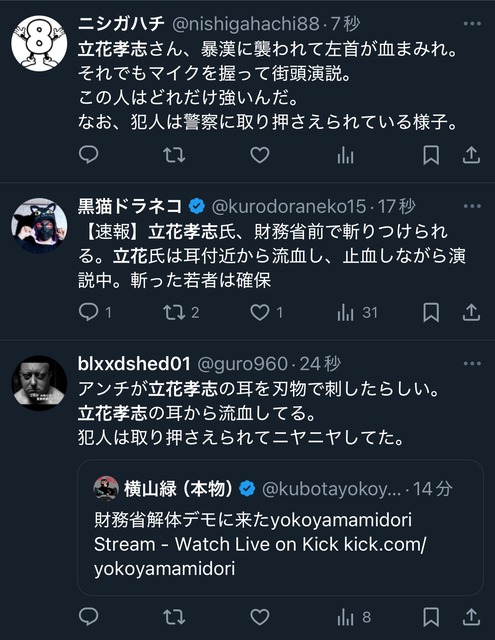Reply to the ニシガハチ post
This screenshot has width=495, height=640.
pyautogui.click(x=88, y=155)
